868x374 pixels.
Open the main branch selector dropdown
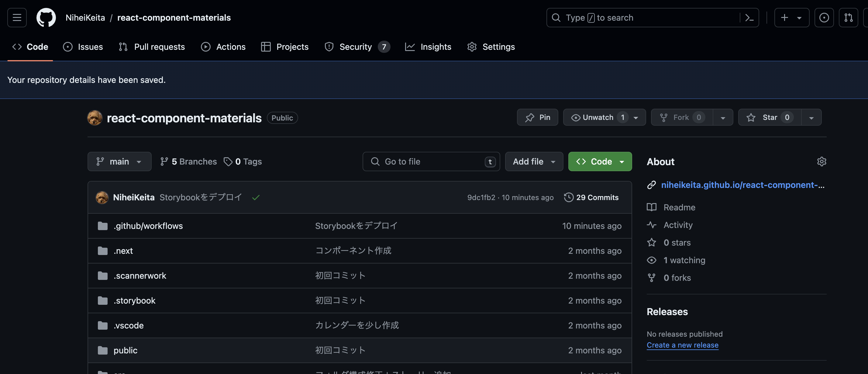pos(119,161)
